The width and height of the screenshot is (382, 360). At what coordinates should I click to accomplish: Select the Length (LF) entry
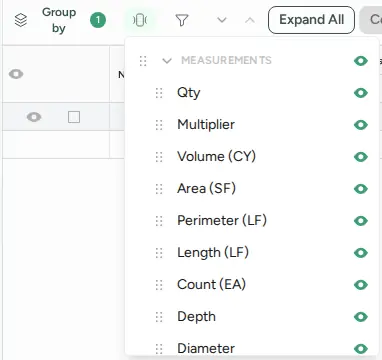(213, 253)
